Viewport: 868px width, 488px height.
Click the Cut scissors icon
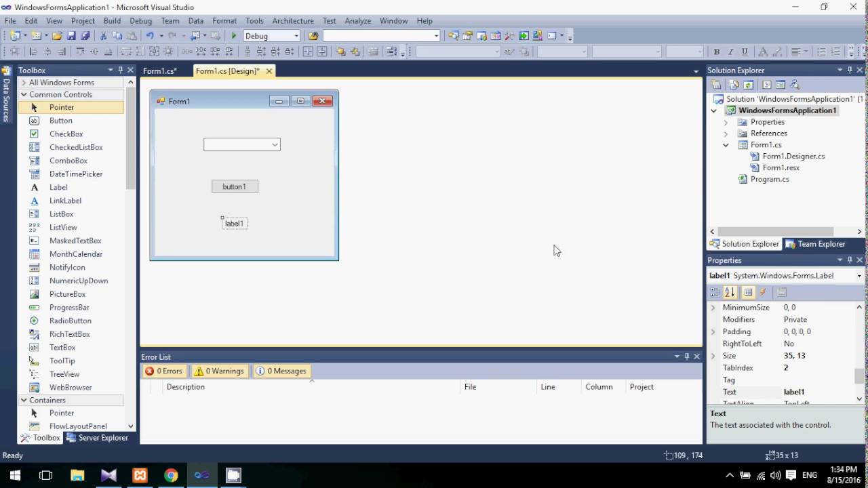click(104, 36)
